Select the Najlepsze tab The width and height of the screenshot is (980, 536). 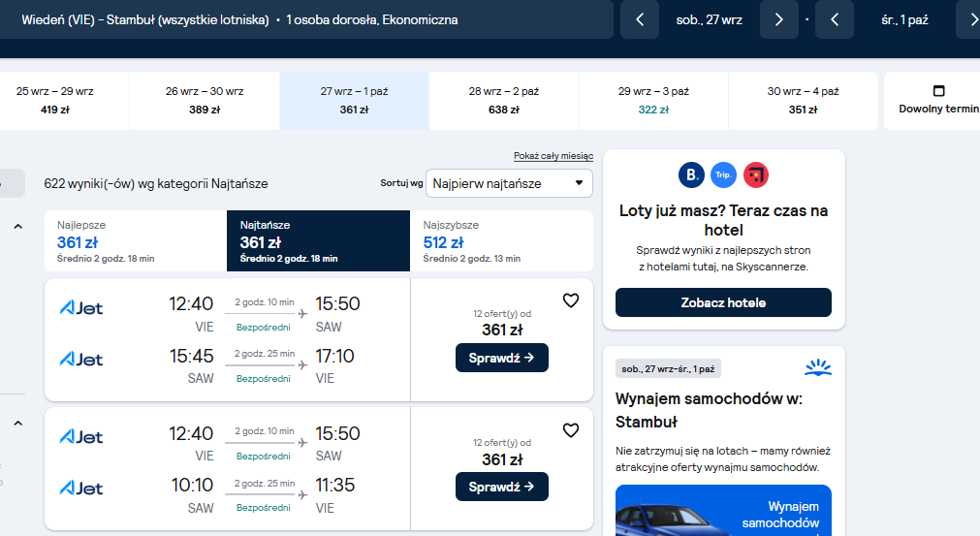(x=136, y=241)
